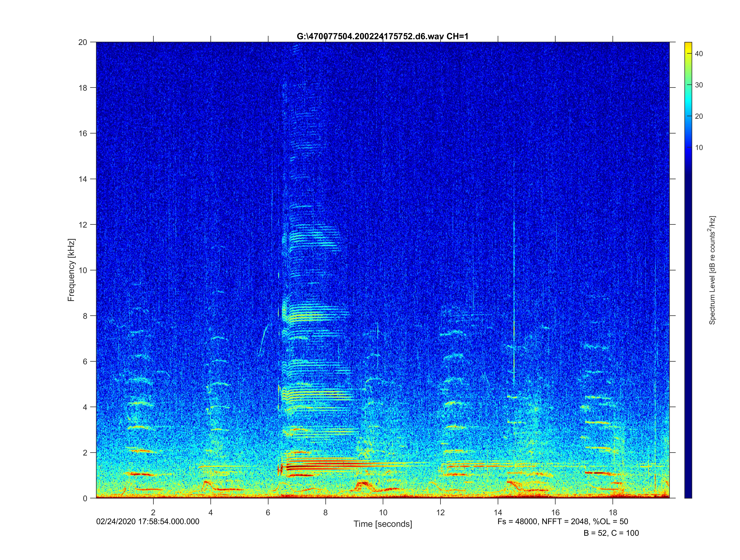
Task: Click the 12 second time tick label
Action: point(440,513)
